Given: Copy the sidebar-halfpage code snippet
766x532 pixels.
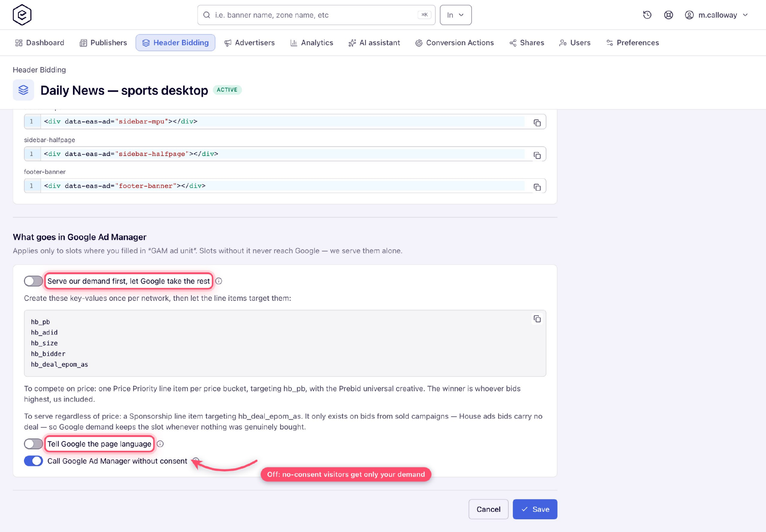Looking at the screenshot, I should pyautogui.click(x=537, y=155).
